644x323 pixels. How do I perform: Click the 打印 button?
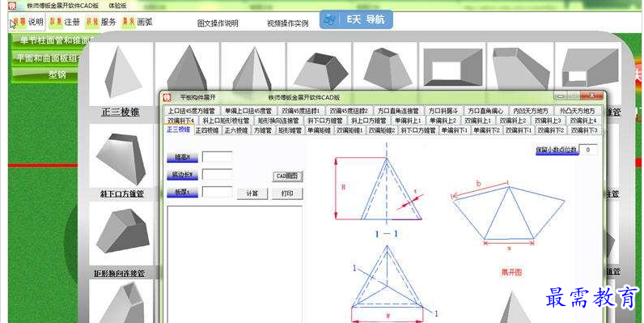287,193
